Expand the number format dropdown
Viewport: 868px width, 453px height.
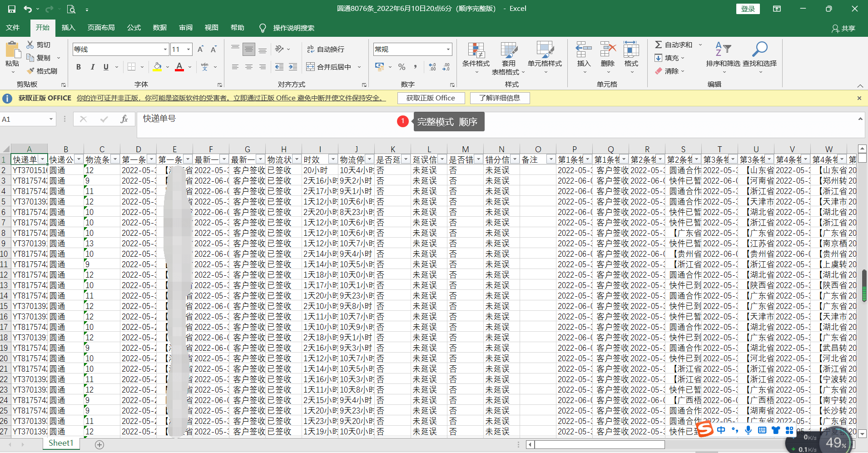point(448,49)
